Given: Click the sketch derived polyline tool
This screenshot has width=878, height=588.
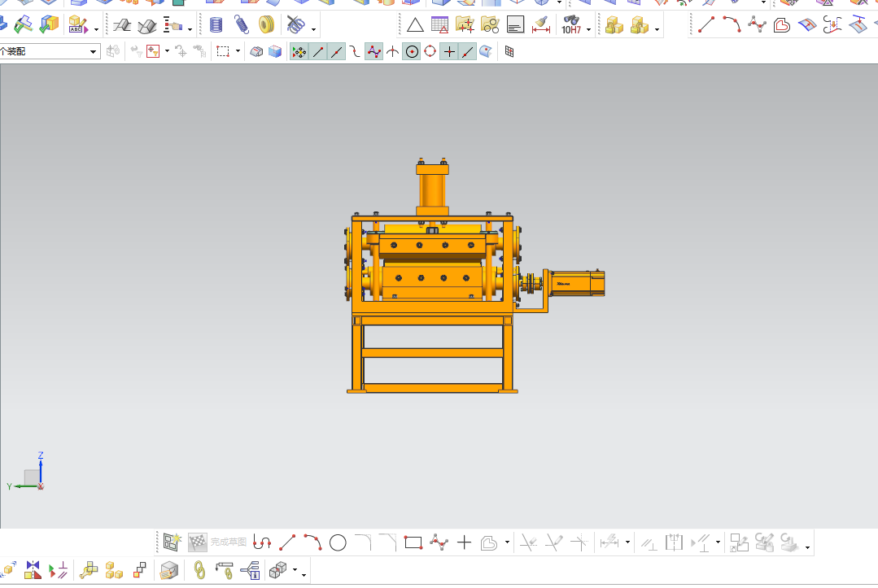Looking at the screenshot, I should [439, 542].
